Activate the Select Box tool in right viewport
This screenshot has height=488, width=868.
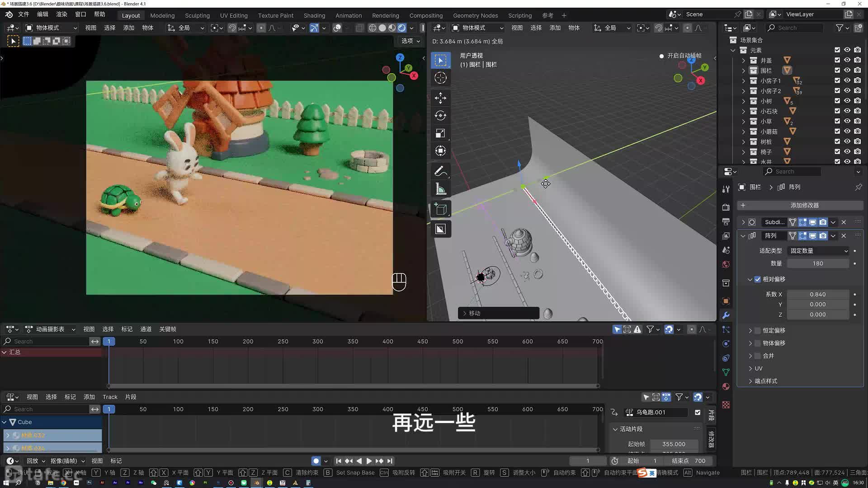coord(440,60)
